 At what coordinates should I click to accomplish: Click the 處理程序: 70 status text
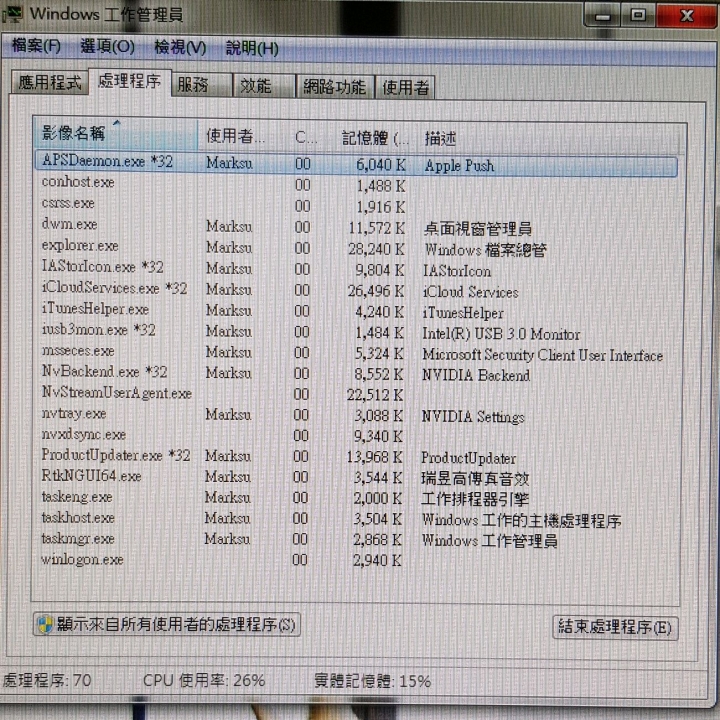click(47, 680)
